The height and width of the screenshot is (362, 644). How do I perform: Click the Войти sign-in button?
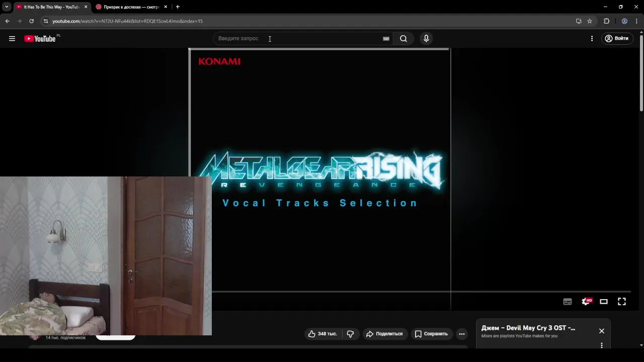[x=617, y=39]
